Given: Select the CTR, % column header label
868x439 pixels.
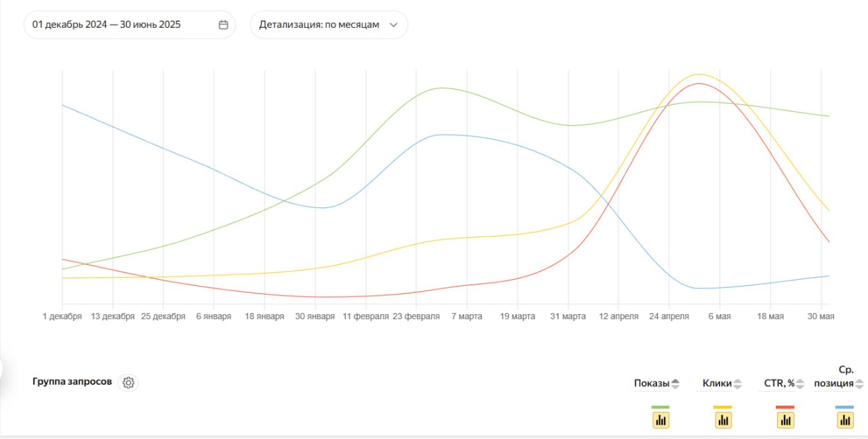Looking at the screenshot, I should coord(779,383).
